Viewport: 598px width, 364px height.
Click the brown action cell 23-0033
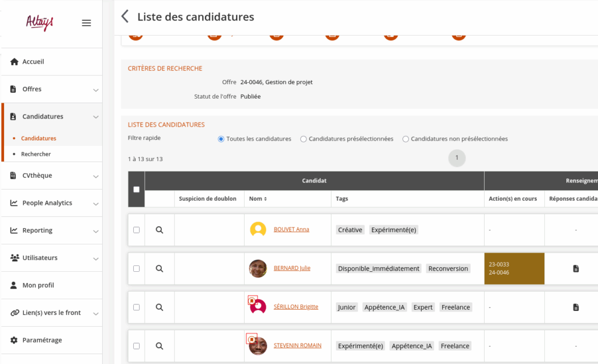tap(514, 268)
